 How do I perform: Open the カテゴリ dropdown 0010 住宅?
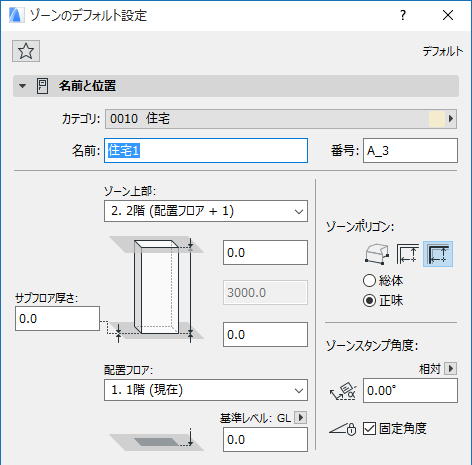tap(281, 119)
